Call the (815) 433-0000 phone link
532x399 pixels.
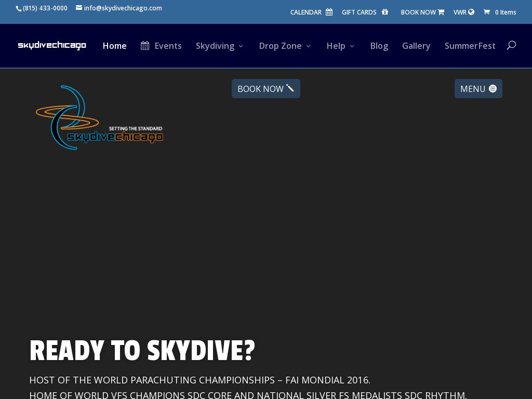(x=42, y=8)
